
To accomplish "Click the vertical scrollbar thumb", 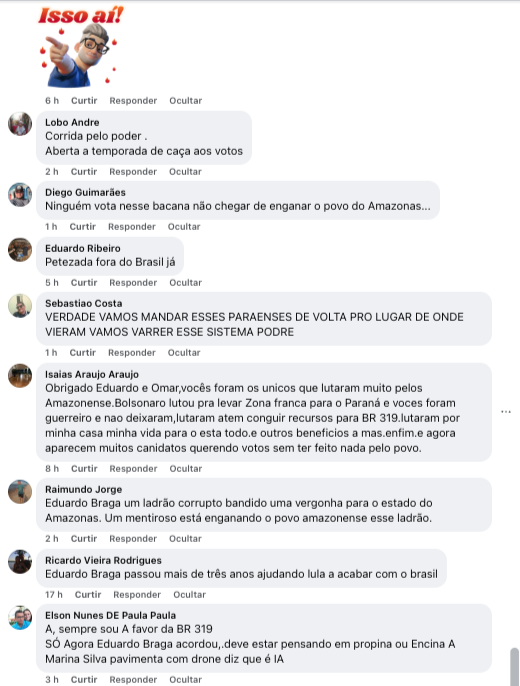I will pos(515,667).
